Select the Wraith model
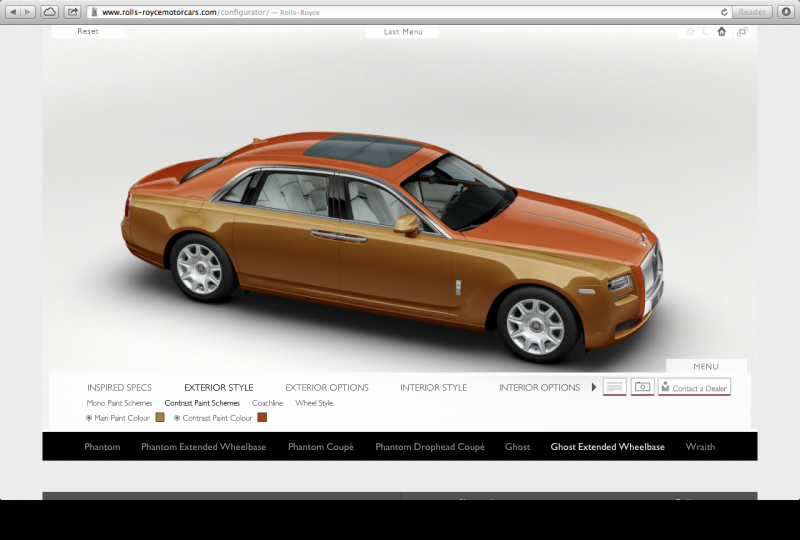 point(700,447)
